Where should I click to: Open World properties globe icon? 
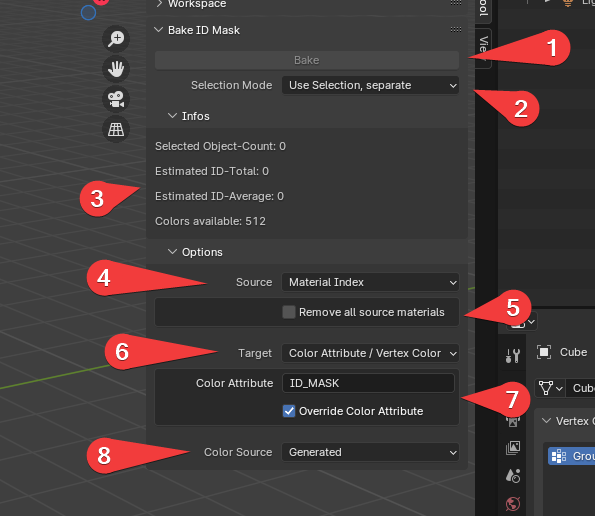point(513,504)
